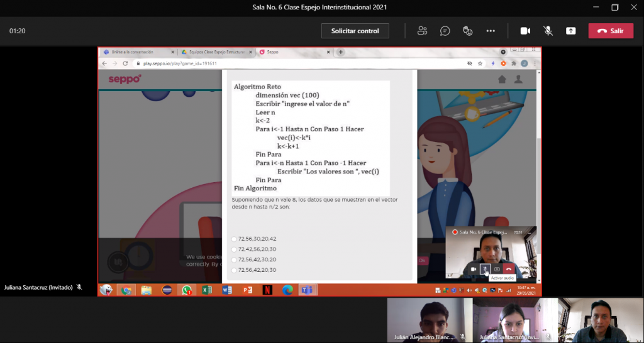Open a new browser tab
644x343 pixels.
[340, 52]
